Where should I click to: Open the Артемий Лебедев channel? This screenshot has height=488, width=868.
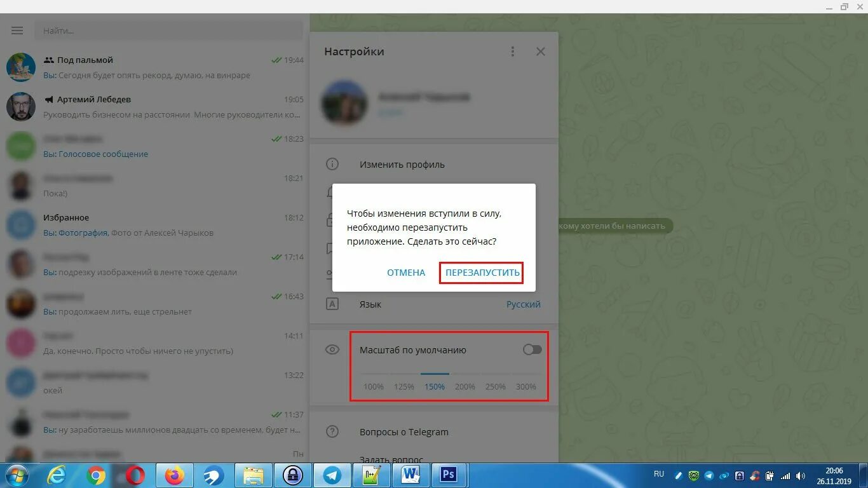click(x=155, y=107)
